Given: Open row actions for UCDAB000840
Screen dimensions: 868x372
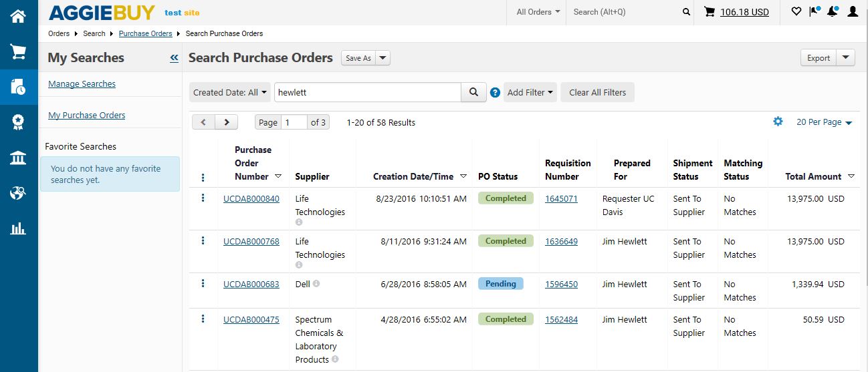Looking at the screenshot, I should (x=203, y=198).
